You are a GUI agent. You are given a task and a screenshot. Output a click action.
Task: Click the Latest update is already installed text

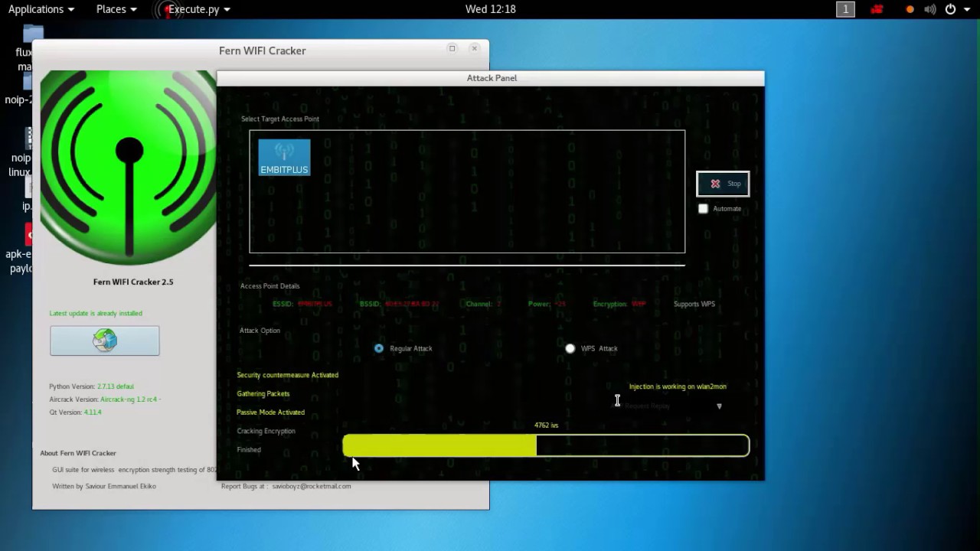click(x=96, y=313)
